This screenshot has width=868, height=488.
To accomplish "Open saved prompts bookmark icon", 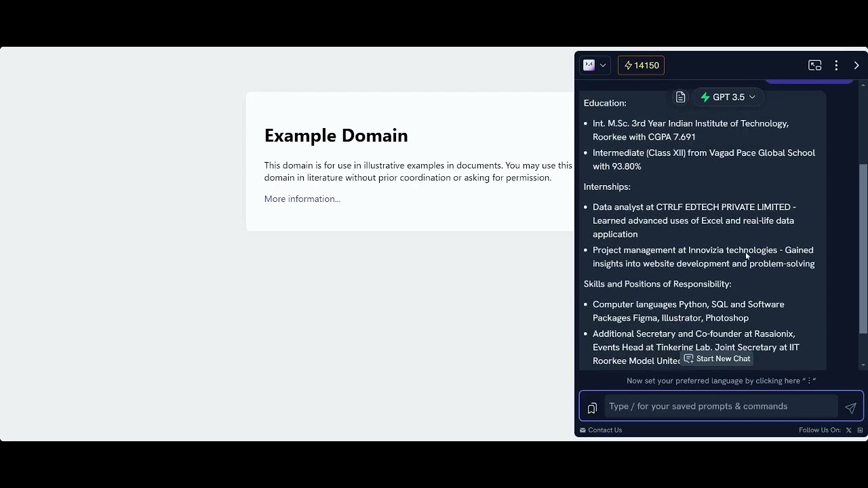I will pyautogui.click(x=592, y=407).
